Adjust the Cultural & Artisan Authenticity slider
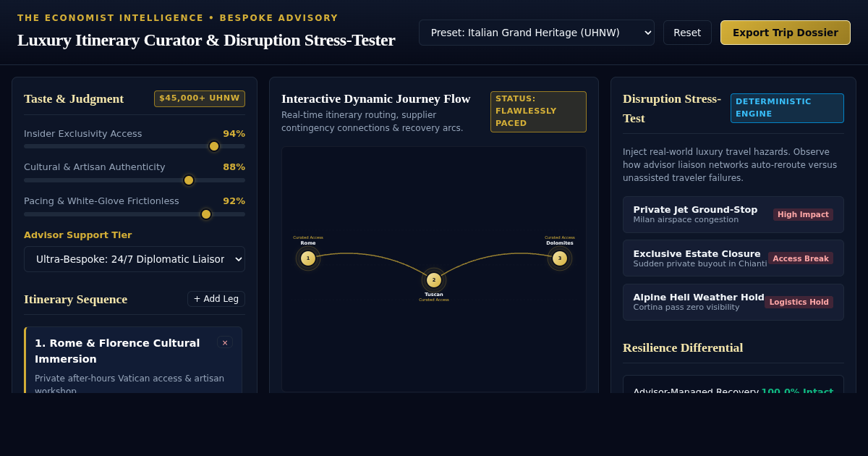The image size is (868, 456). coord(135,180)
